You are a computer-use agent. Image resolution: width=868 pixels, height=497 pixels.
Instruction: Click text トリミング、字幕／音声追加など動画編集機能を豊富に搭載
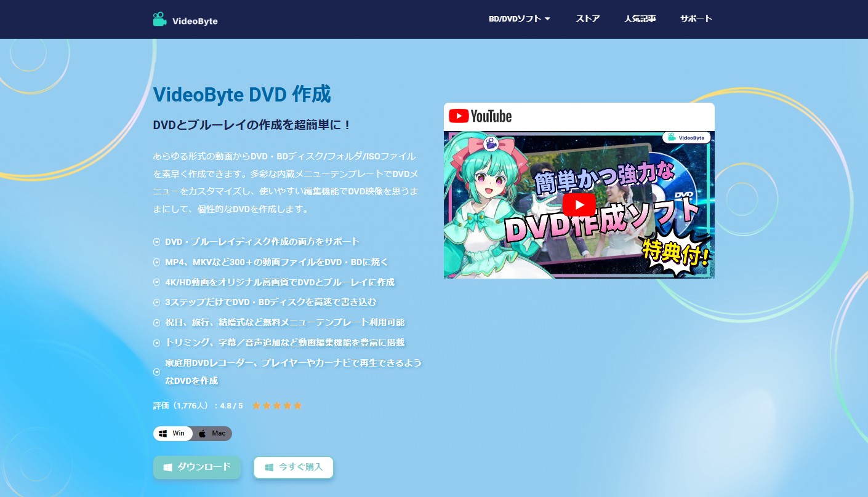pyautogui.click(x=285, y=343)
